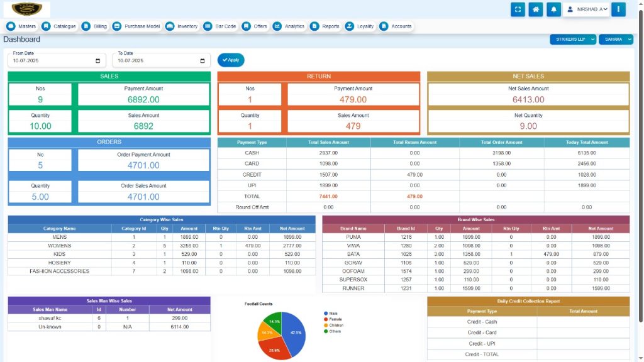Expand the NIRSHAD A user dropdown

tap(587, 9)
